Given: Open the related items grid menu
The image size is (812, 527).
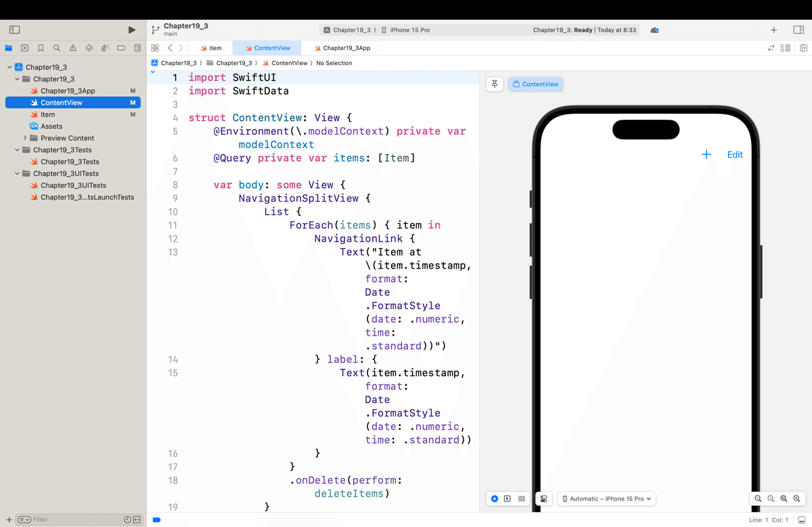Looking at the screenshot, I should coord(155,48).
